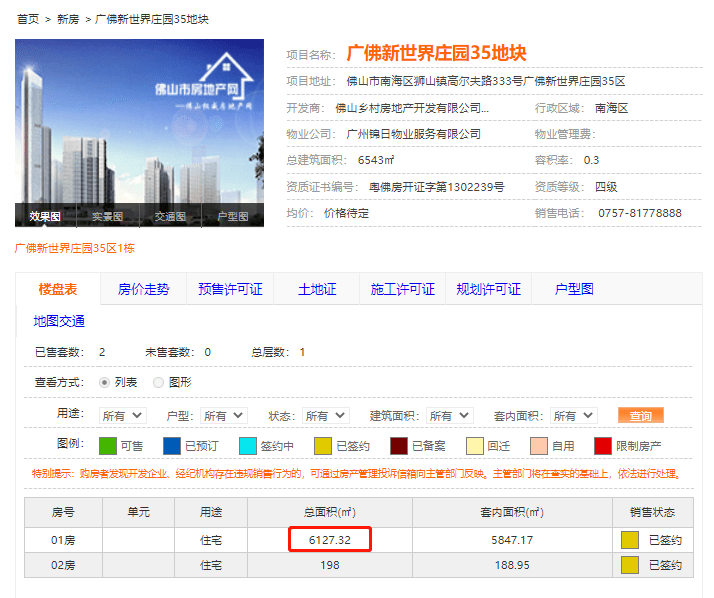This screenshot has height=598, width=714.
Task: Switch to the 房价走势 tab
Action: (143, 289)
